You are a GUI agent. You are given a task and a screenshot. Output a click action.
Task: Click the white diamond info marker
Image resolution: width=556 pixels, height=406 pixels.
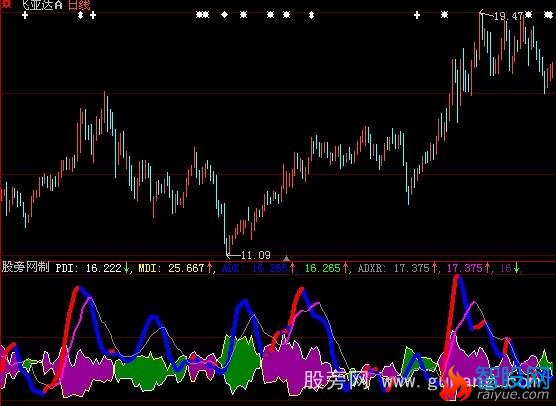224,15
